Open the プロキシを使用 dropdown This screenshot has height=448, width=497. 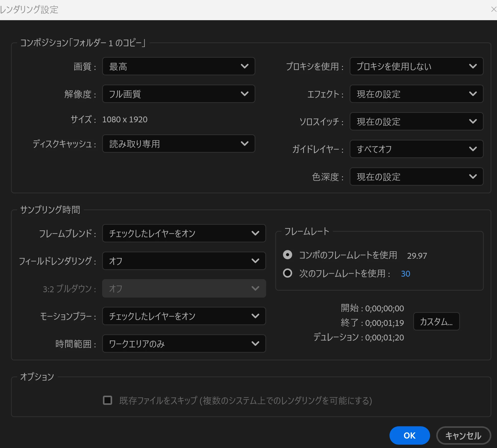(416, 66)
